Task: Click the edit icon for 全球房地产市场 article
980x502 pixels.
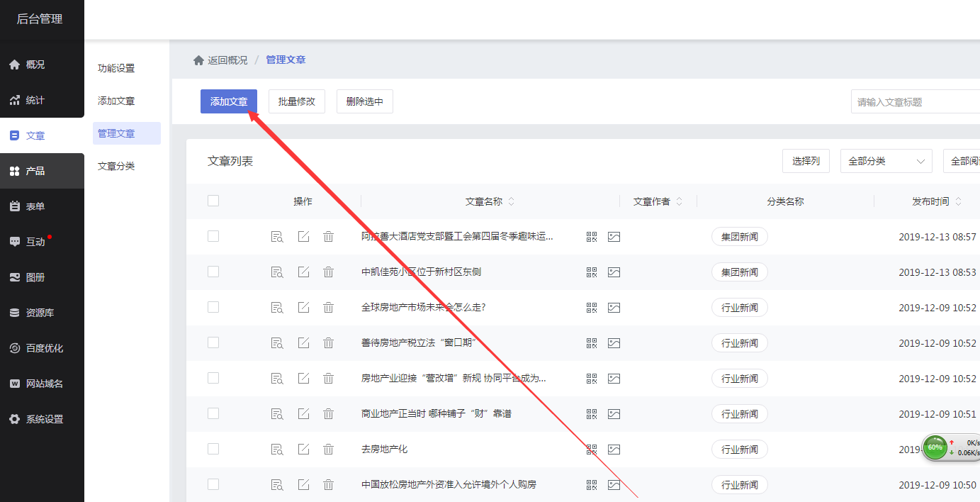Action: point(303,308)
